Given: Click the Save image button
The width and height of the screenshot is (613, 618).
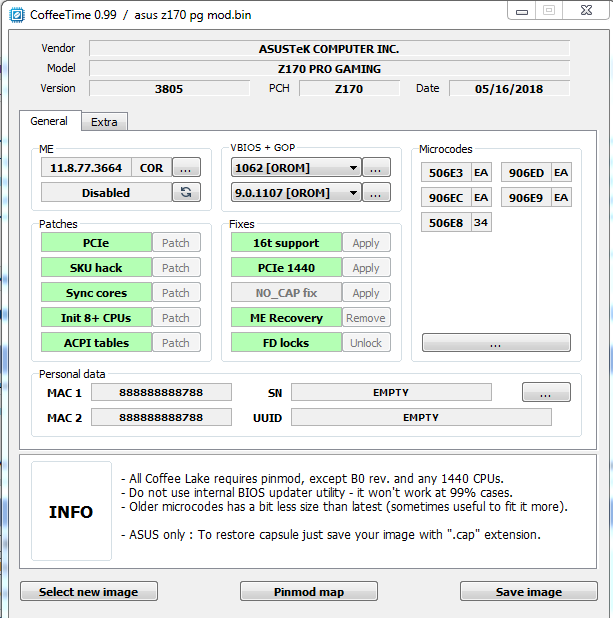Looking at the screenshot, I should [529, 591].
